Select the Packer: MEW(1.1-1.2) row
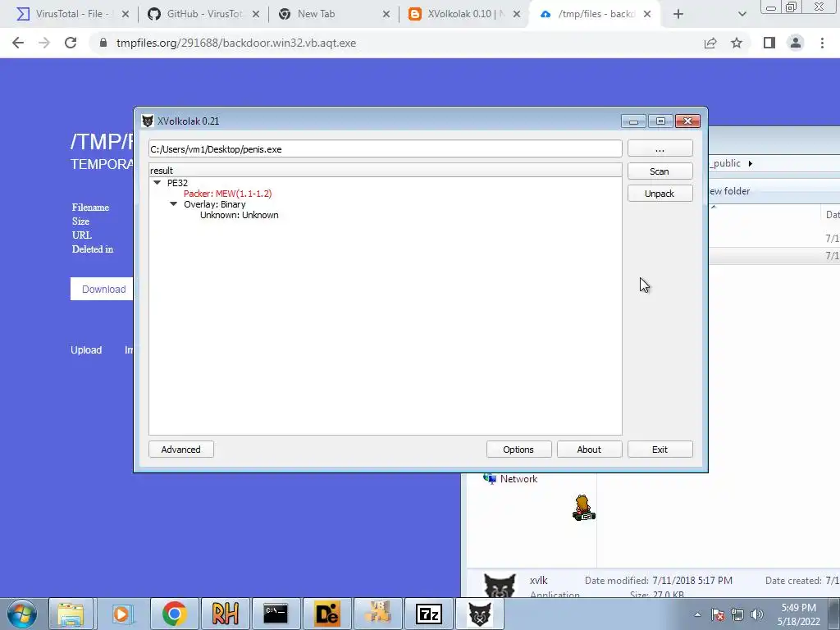 [228, 194]
